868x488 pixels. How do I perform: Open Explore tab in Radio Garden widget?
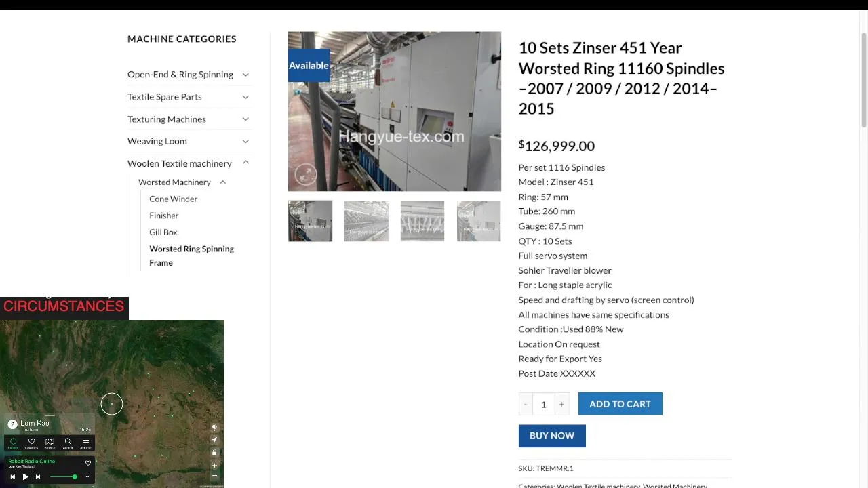pos(13,443)
